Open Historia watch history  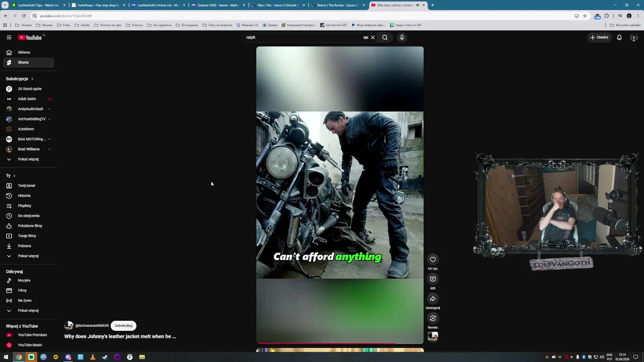(x=28, y=196)
